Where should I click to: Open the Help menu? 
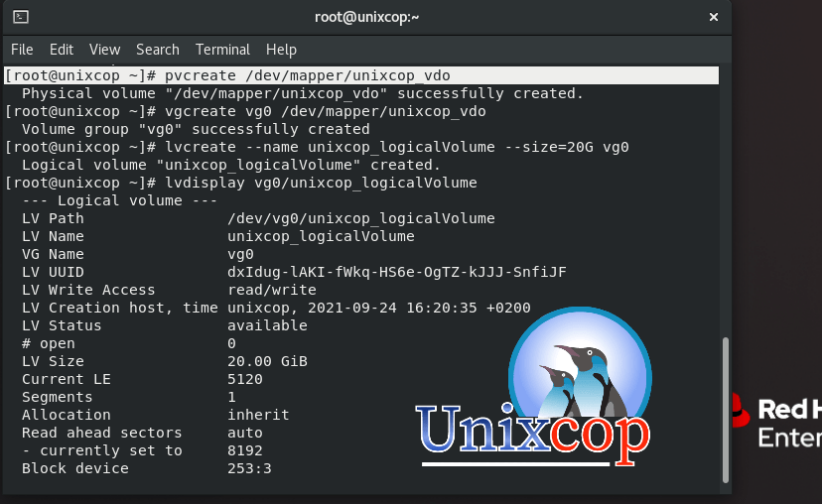[282, 50]
